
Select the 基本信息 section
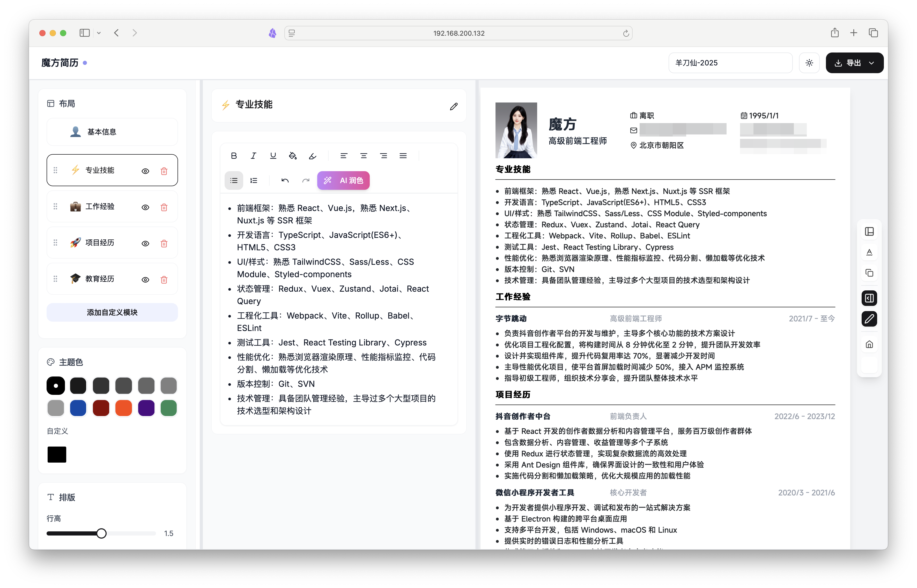[x=112, y=132]
